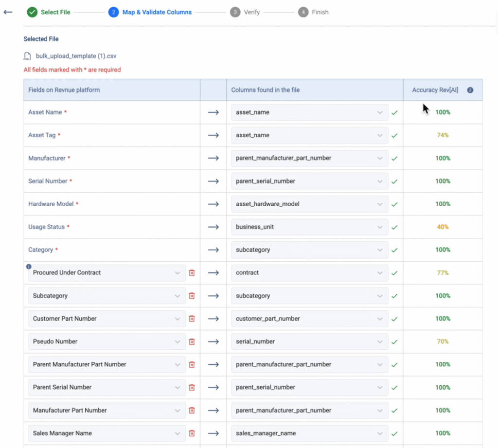Expand the business_unit column dropdown
Screen dimensions: 498x448
[x=379, y=227]
